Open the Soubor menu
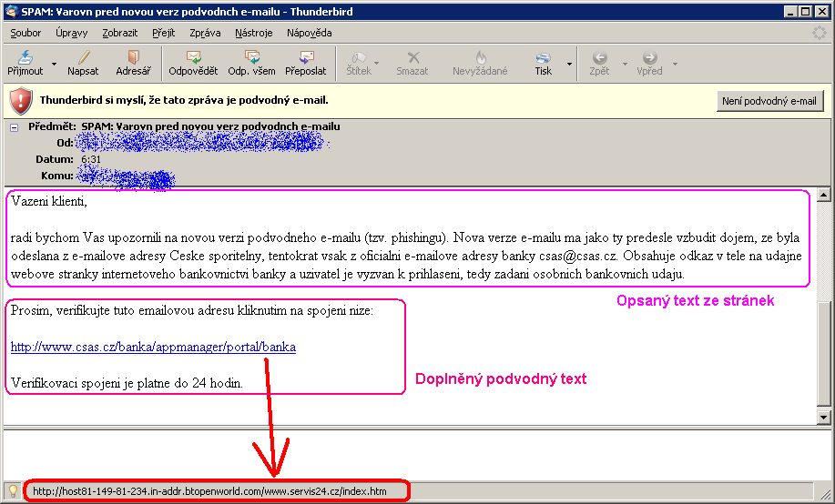This screenshot has height=504, width=835. click(x=25, y=33)
